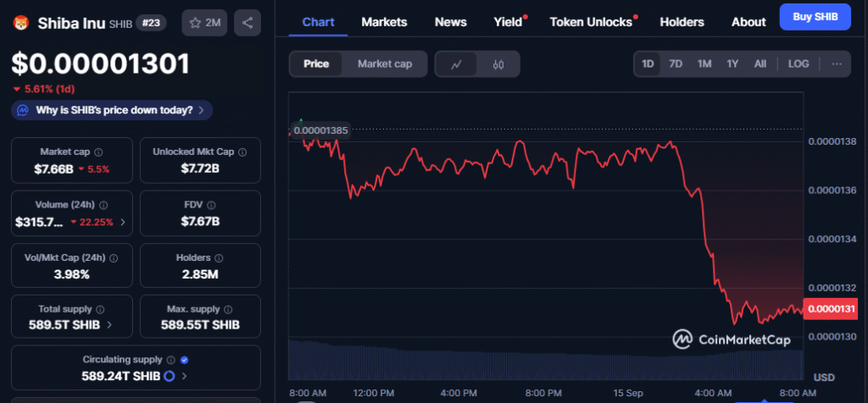Click the $7.67B FDV value
This screenshot has height=403, width=868.
[x=200, y=222]
